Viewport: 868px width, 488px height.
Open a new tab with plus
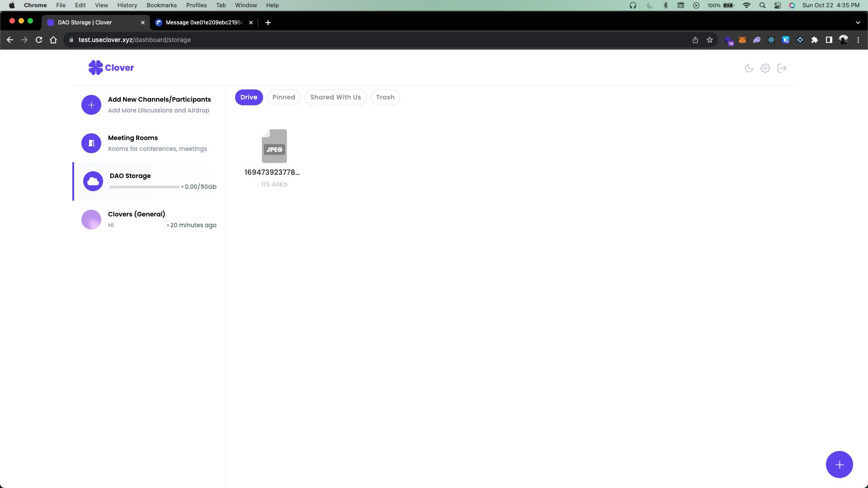coord(268,23)
